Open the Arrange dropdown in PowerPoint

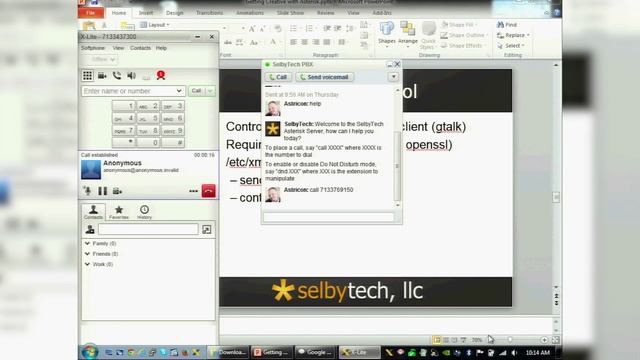pos(408,35)
